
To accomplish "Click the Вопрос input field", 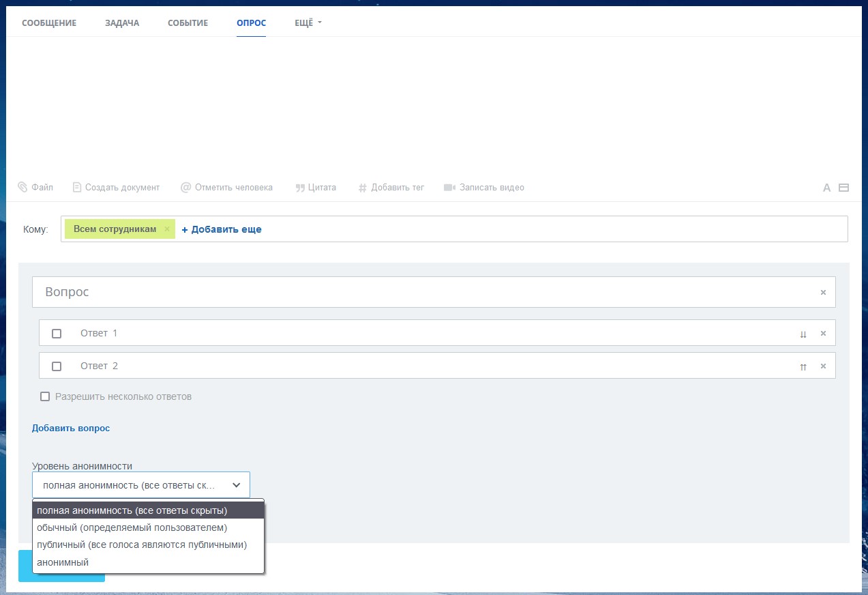I will [423, 292].
